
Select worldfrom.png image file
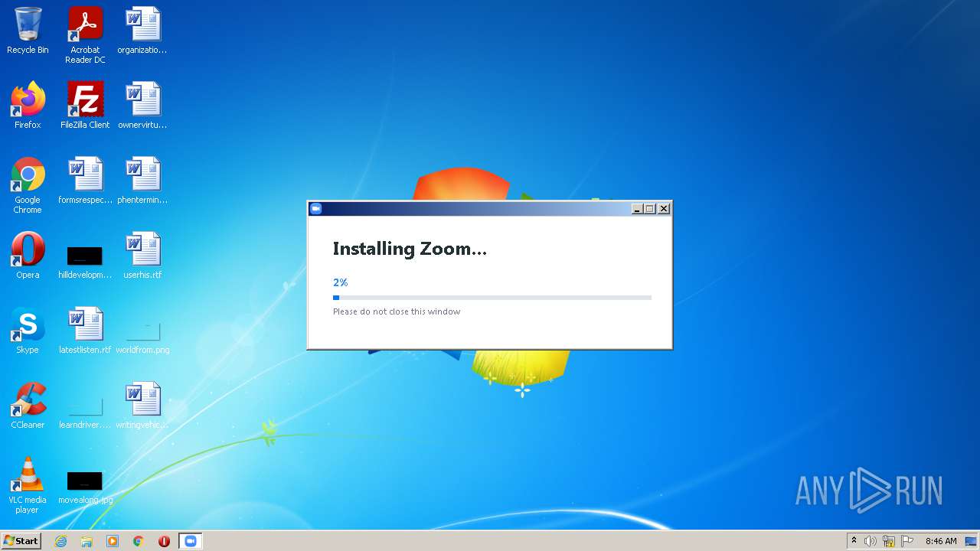(x=142, y=337)
